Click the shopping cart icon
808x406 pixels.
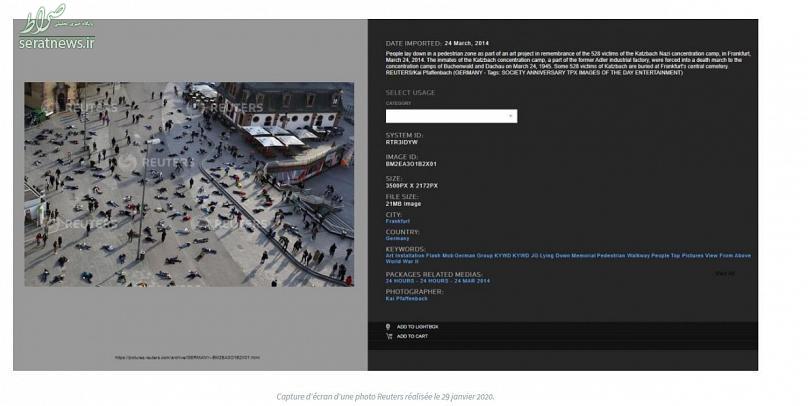pyautogui.click(x=389, y=336)
